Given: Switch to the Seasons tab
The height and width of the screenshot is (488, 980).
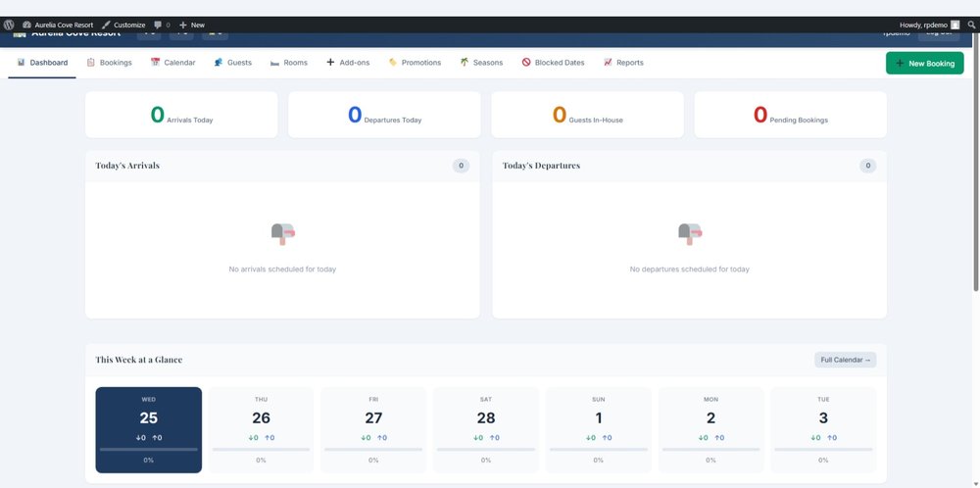Looking at the screenshot, I should point(481,63).
